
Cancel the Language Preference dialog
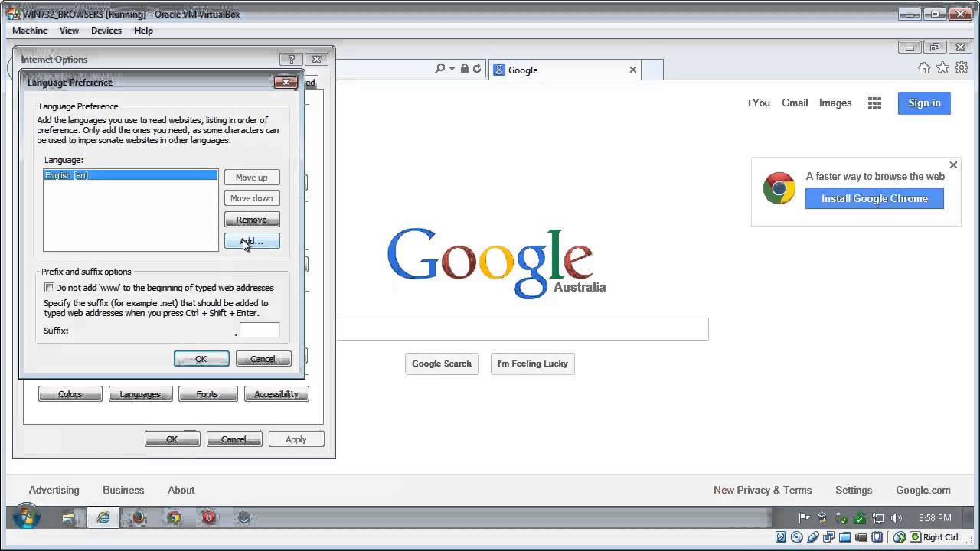263,359
